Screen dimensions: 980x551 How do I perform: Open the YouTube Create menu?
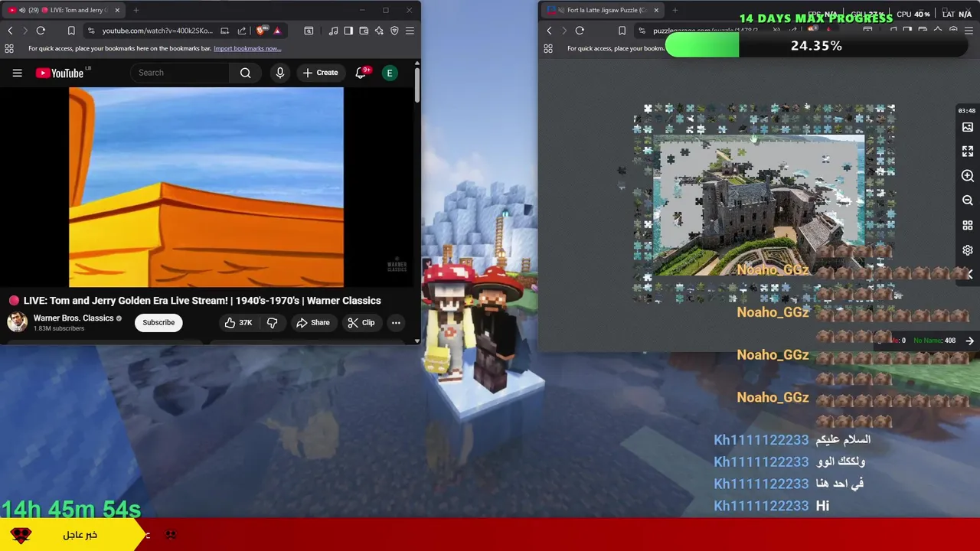tap(320, 73)
